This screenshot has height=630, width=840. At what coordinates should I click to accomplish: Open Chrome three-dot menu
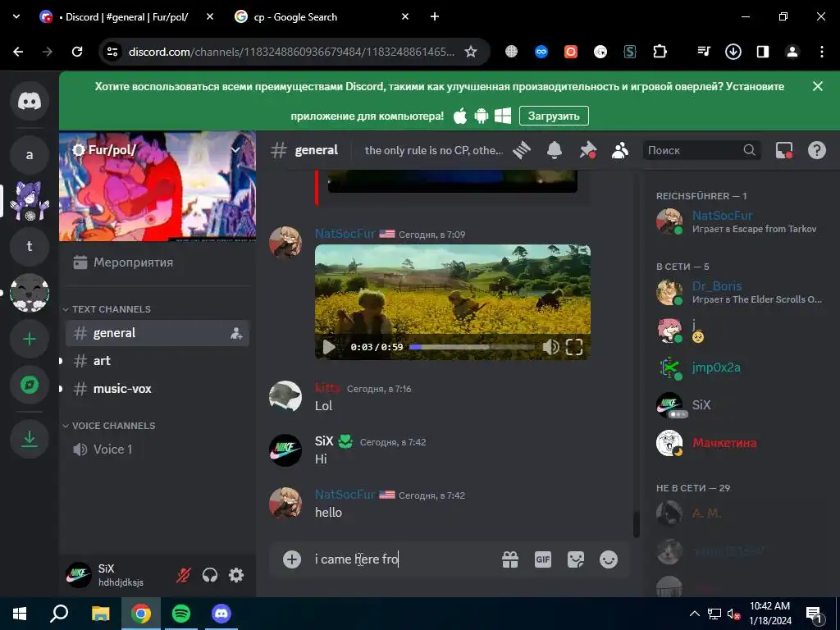coord(822,52)
